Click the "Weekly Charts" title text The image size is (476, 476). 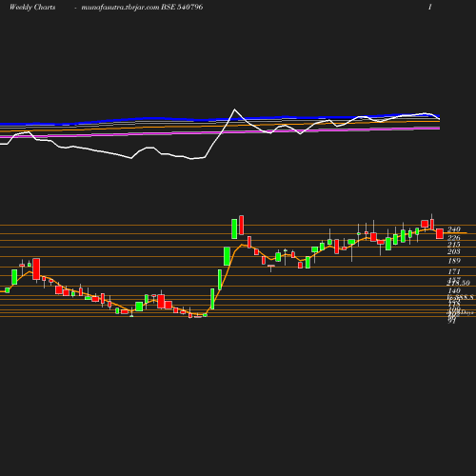click(x=32, y=7)
